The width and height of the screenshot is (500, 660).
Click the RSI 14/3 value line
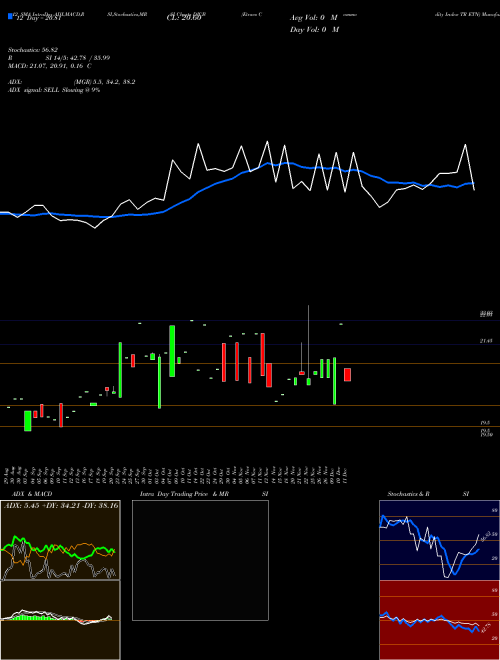[x=59, y=58]
